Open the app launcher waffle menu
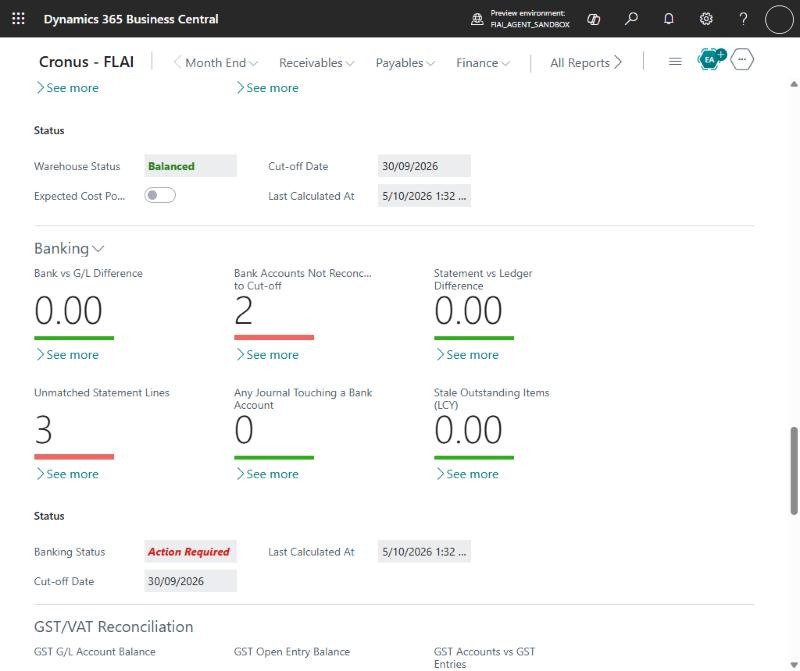This screenshot has width=800, height=671. pyautogui.click(x=18, y=19)
